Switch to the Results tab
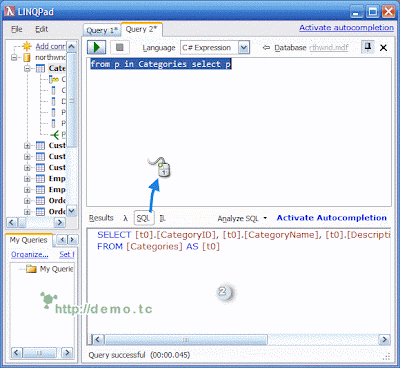Image resolution: width=400 pixels, height=368 pixels. tap(101, 218)
